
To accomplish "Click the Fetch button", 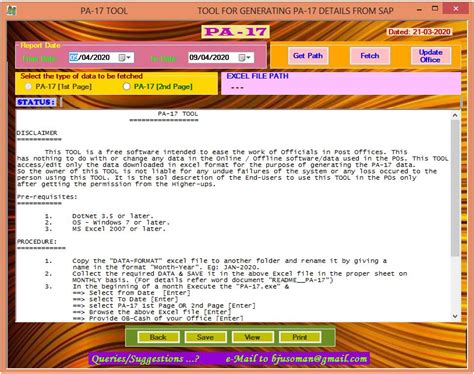I will tap(370, 56).
